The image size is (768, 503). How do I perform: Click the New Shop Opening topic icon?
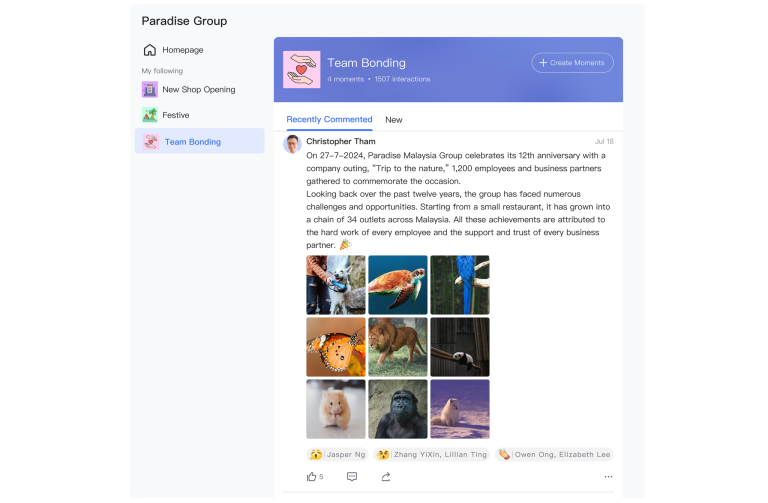[x=149, y=90]
